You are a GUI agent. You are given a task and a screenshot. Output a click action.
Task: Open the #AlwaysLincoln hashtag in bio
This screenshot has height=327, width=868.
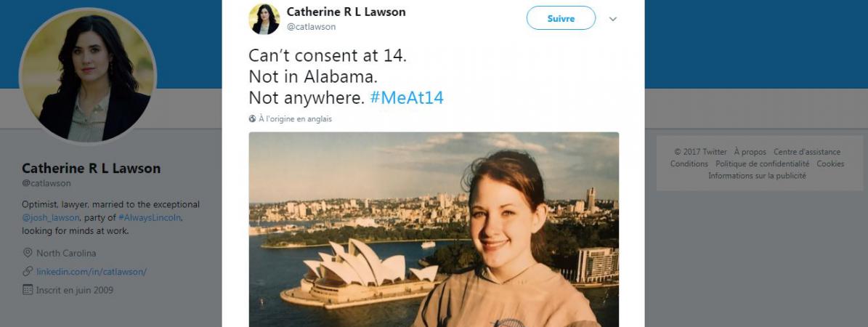pos(150,218)
